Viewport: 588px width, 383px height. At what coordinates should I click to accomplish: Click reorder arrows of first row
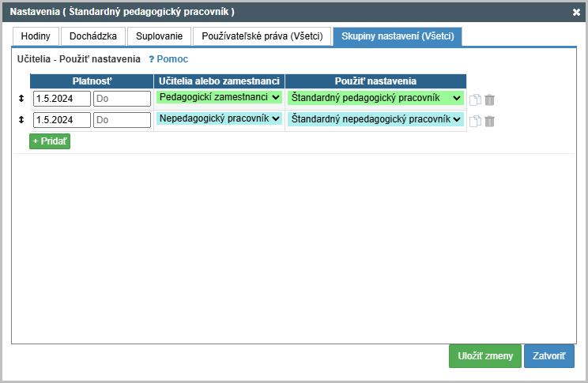pyautogui.click(x=21, y=99)
